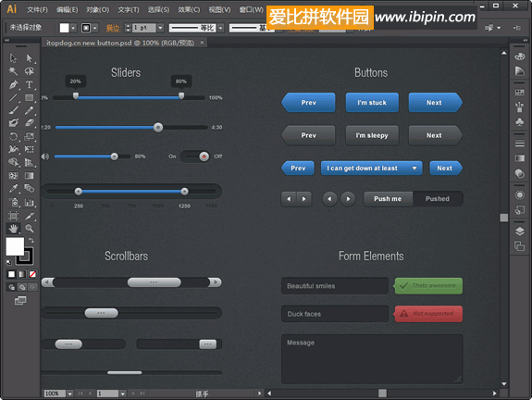532x400 pixels.
Task: Open the fill color dropdown in control bar
Action: click(x=73, y=28)
